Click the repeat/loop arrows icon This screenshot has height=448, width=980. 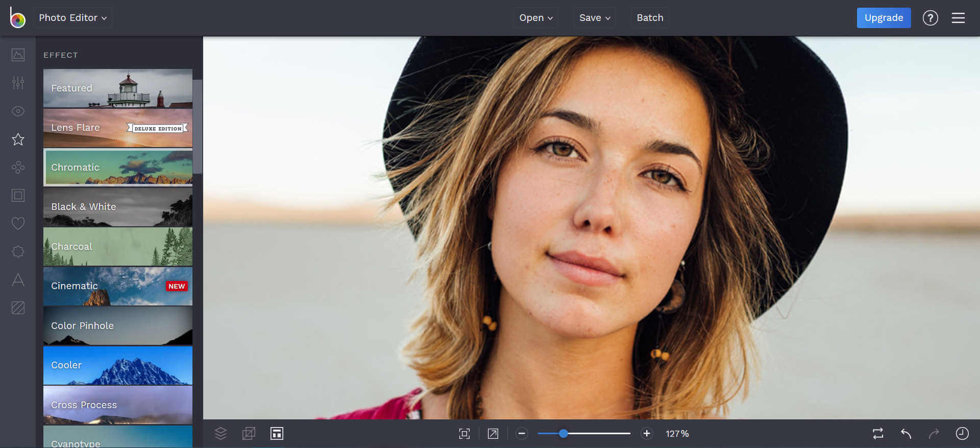878,434
